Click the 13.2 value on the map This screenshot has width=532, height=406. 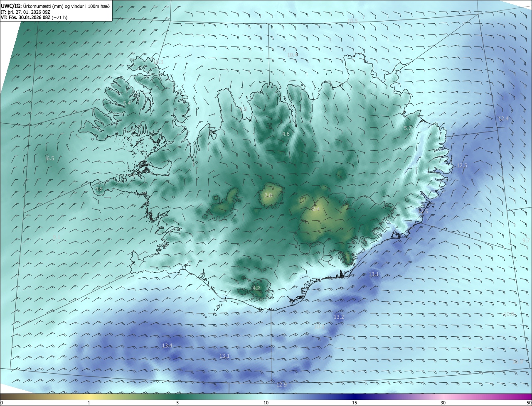coord(339,317)
